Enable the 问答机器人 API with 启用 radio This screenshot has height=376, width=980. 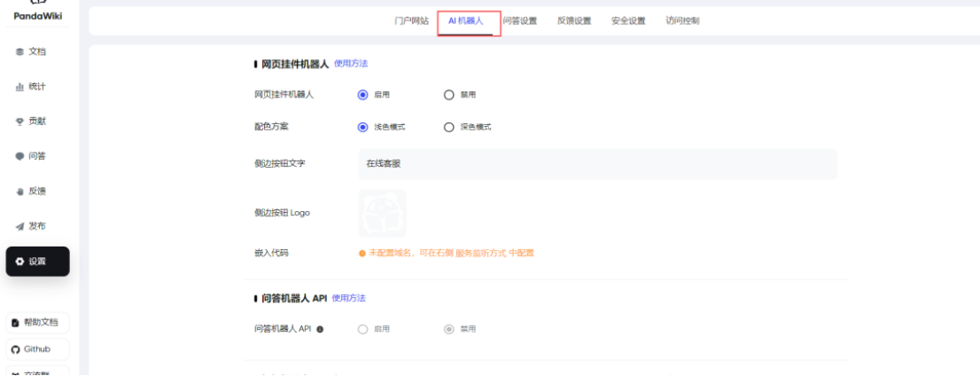click(x=362, y=329)
